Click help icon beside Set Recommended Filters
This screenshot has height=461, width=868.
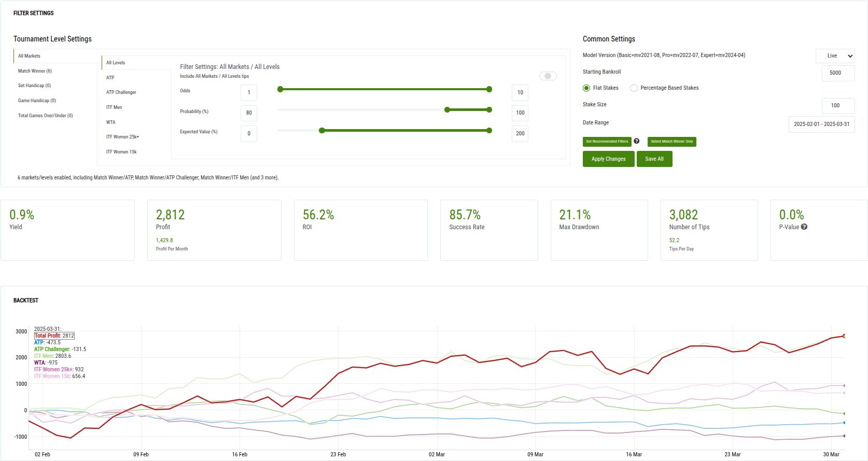(x=636, y=141)
